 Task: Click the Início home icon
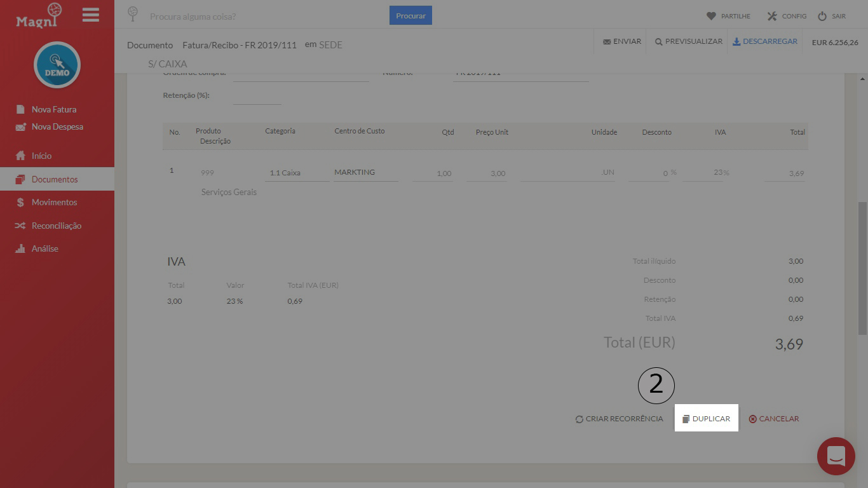(21, 155)
